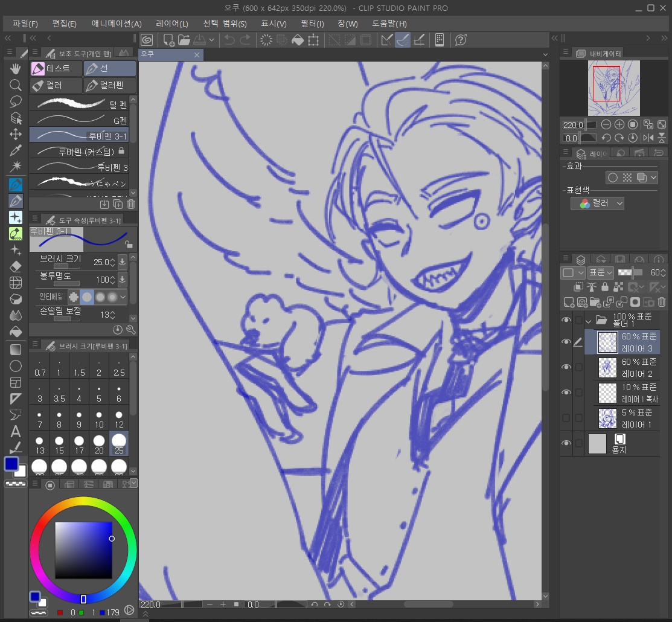Hide the 용지 paper layer

tap(566, 443)
